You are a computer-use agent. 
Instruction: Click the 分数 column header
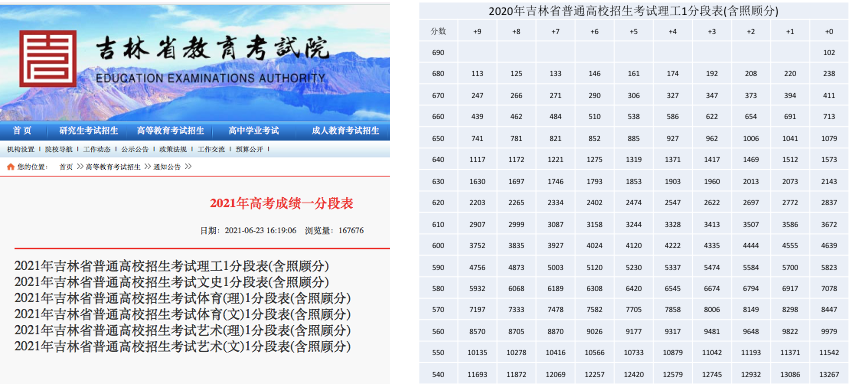438,31
